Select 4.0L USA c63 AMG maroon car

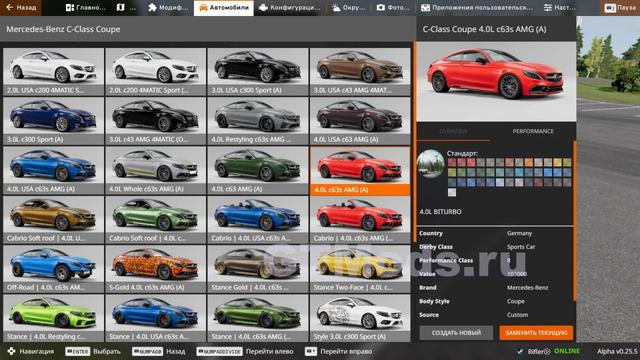(360, 121)
